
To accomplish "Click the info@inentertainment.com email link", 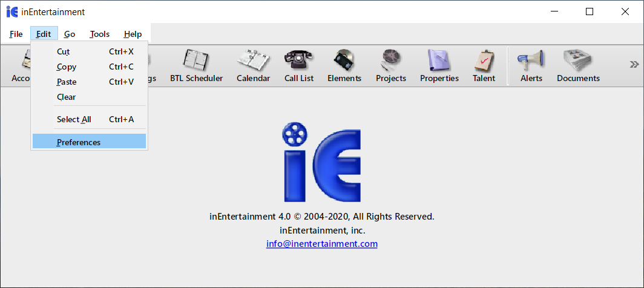I will pos(321,244).
